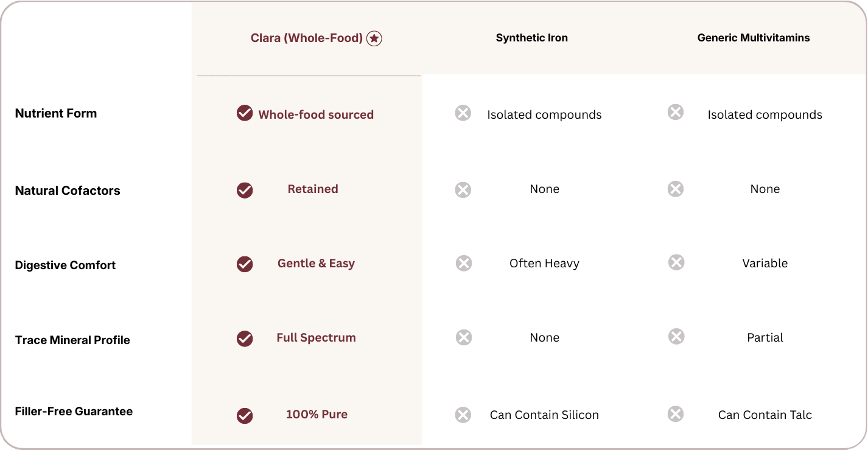This screenshot has height=450, width=868.
Task: Click the Nutrient Form row label
Action: point(56,113)
